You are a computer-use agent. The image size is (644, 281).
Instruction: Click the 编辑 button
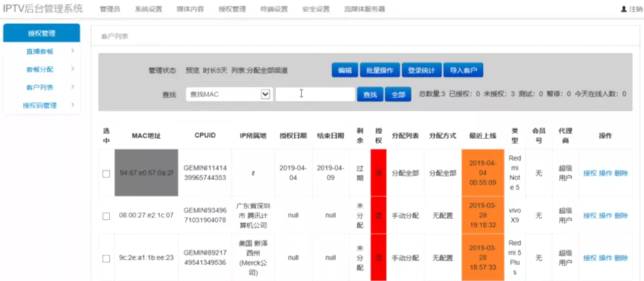tap(345, 70)
